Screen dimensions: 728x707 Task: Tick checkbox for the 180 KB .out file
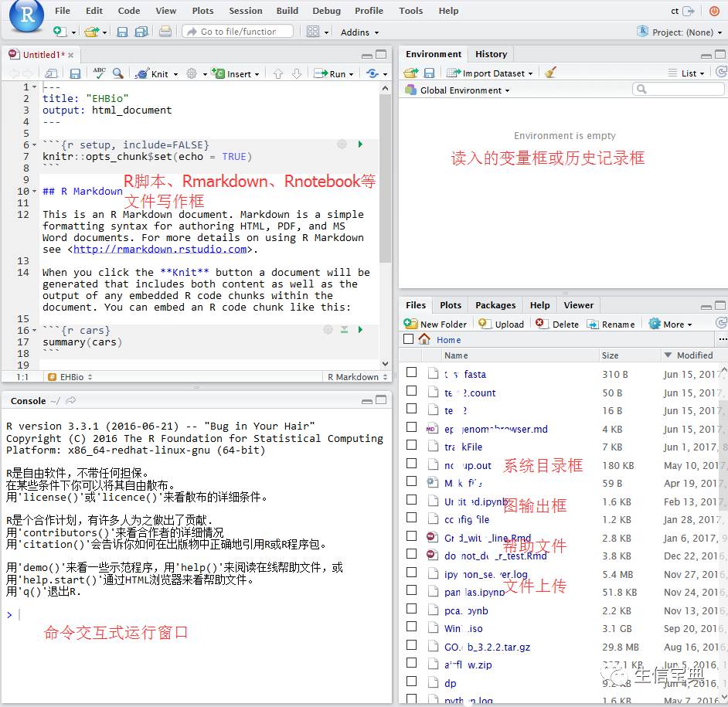tap(411, 464)
